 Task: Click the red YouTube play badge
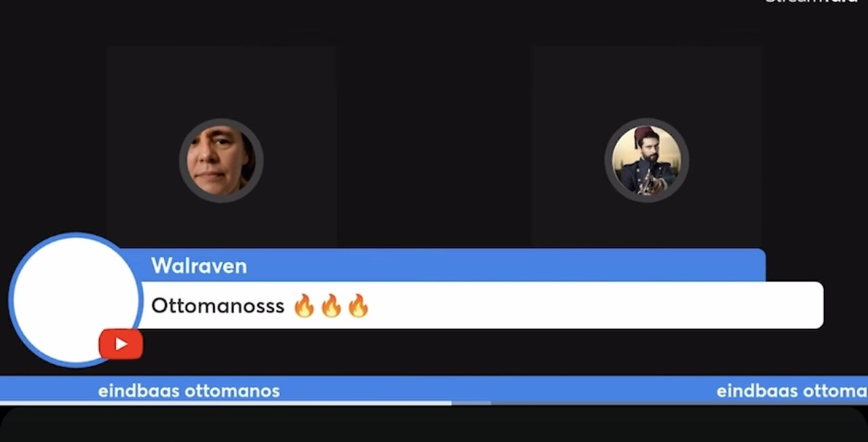pos(121,344)
